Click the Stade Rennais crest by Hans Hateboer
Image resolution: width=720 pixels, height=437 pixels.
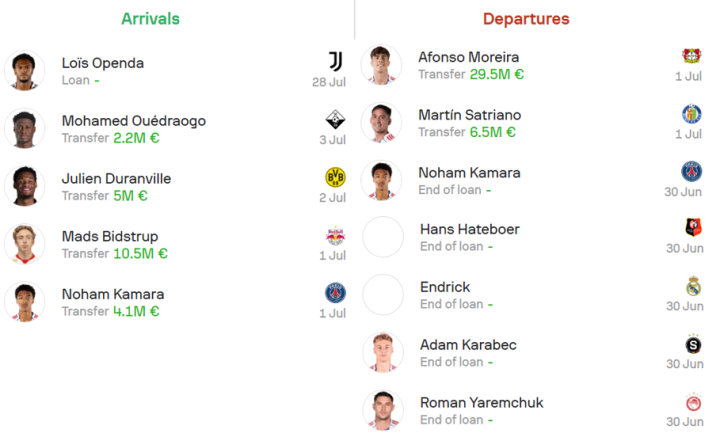[693, 227]
